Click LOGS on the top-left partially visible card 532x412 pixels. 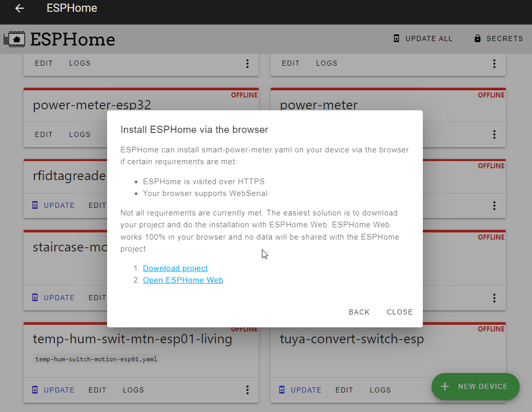click(80, 64)
